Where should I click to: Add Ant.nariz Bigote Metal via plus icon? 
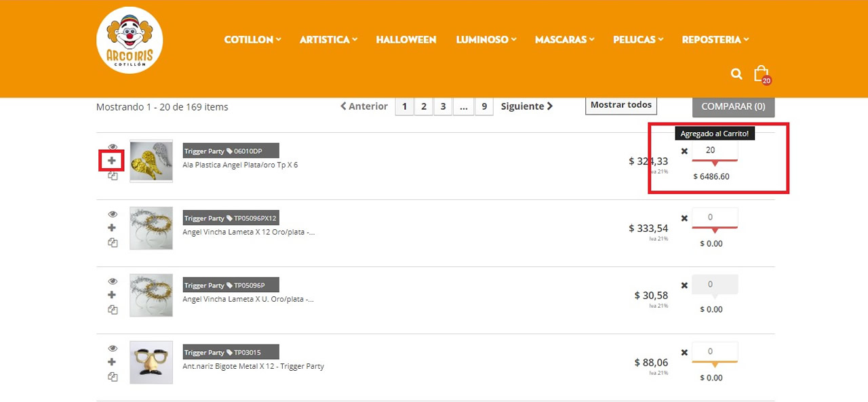click(112, 362)
